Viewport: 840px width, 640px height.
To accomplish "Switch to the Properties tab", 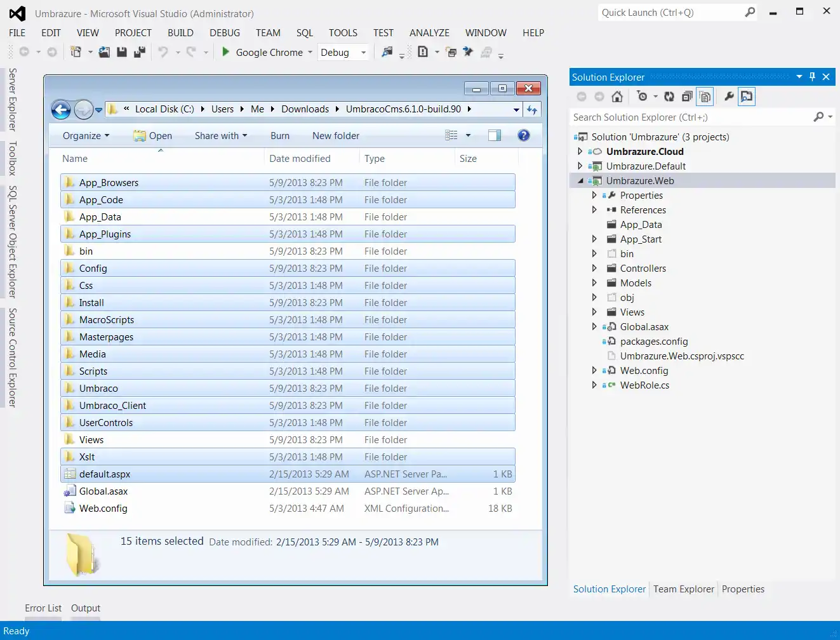I will [743, 589].
